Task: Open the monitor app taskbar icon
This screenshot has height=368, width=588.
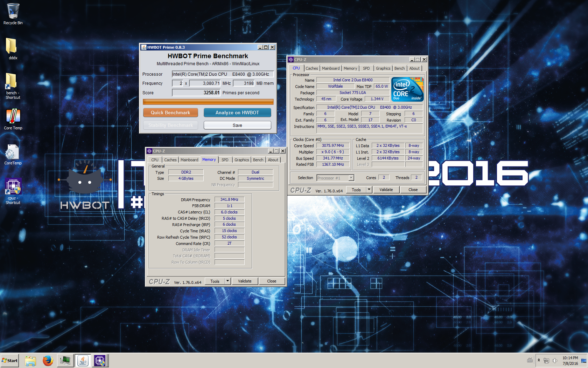Action: 65,361
